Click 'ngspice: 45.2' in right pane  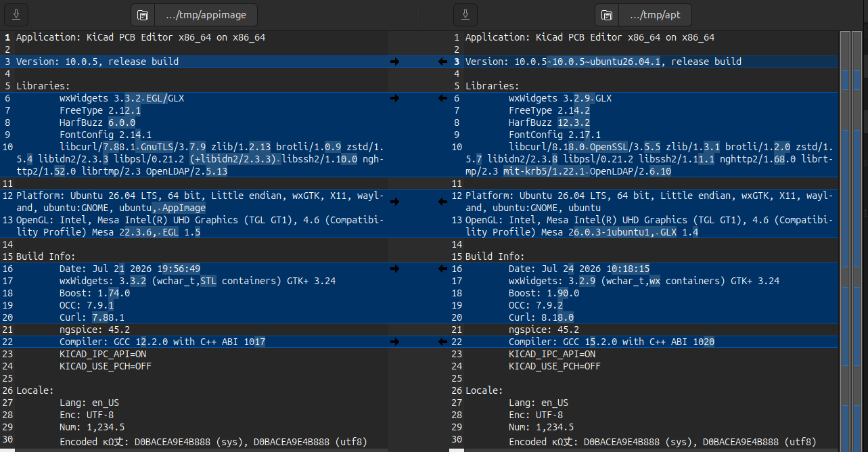544,330
